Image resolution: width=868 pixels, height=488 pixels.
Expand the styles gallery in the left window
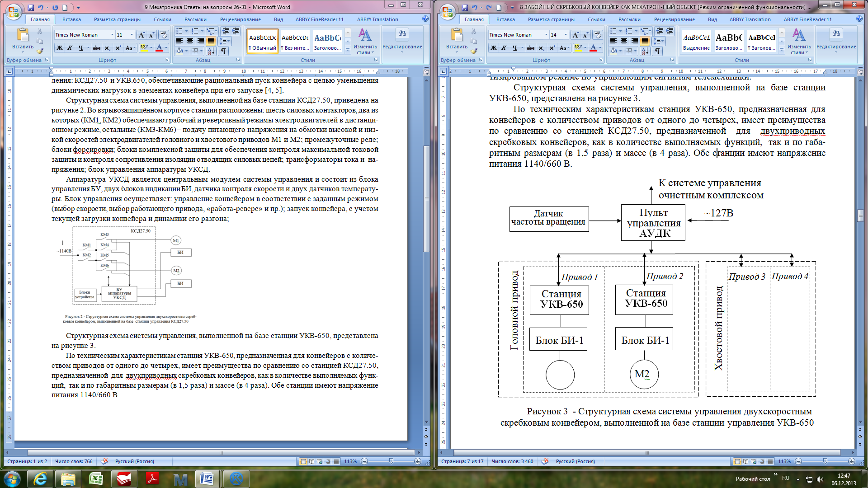click(x=348, y=50)
